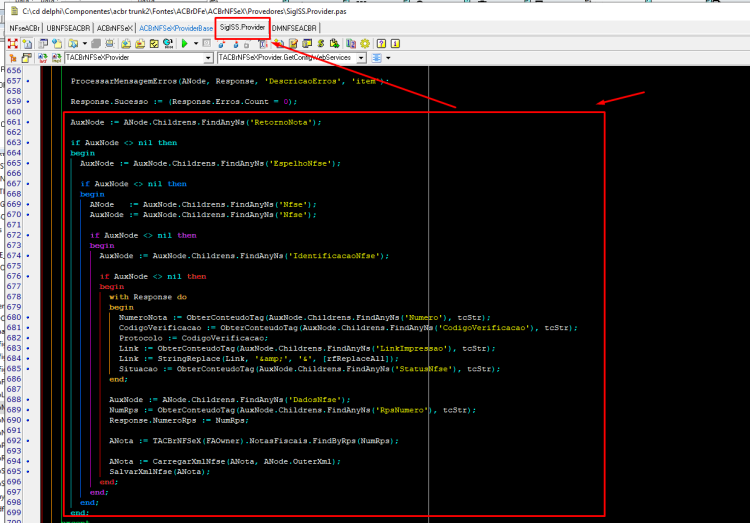Expand the TACBrNFSeXProvider class combo box
750x523 pixels.
208,58
